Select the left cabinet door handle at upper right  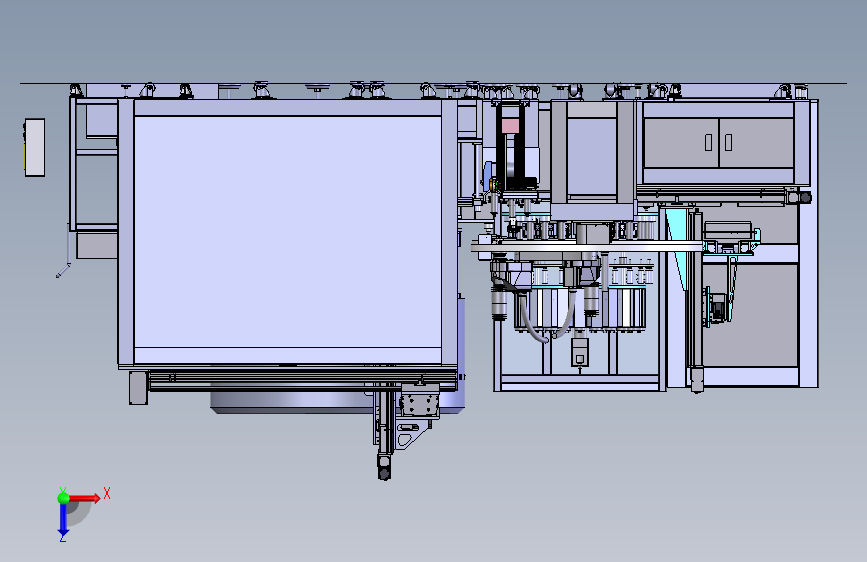click(x=708, y=142)
